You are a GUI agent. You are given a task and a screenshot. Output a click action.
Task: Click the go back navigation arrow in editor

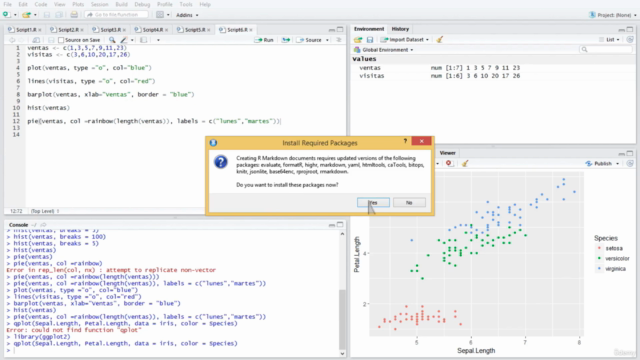coord(11,40)
